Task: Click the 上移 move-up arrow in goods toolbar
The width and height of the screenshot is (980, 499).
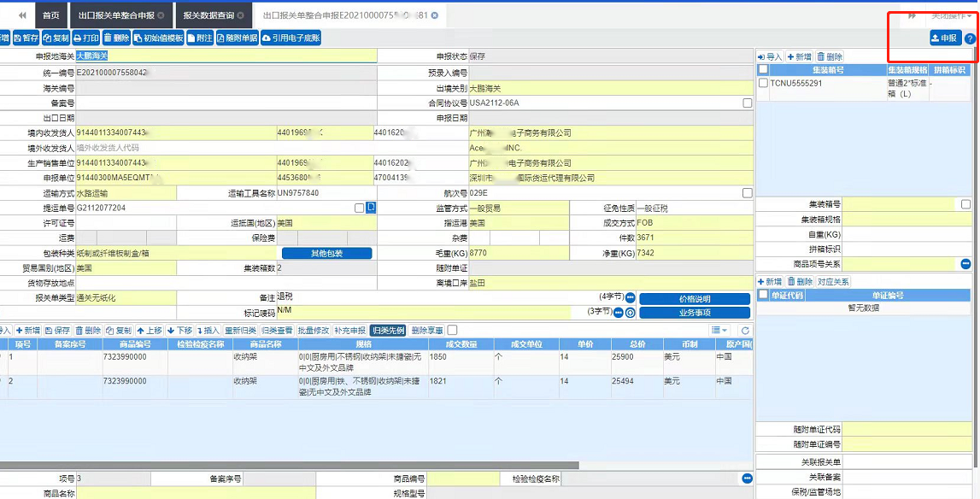Action: (x=150, y=331)
